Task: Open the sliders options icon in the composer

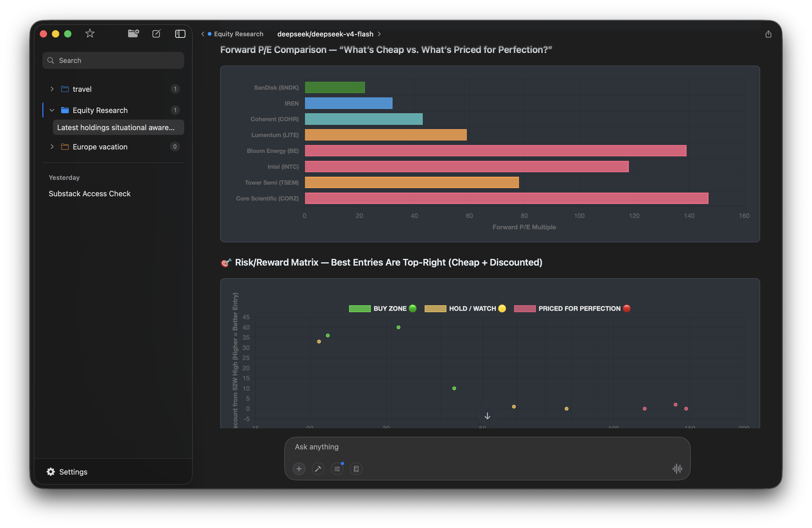Action: click(337, 469)
